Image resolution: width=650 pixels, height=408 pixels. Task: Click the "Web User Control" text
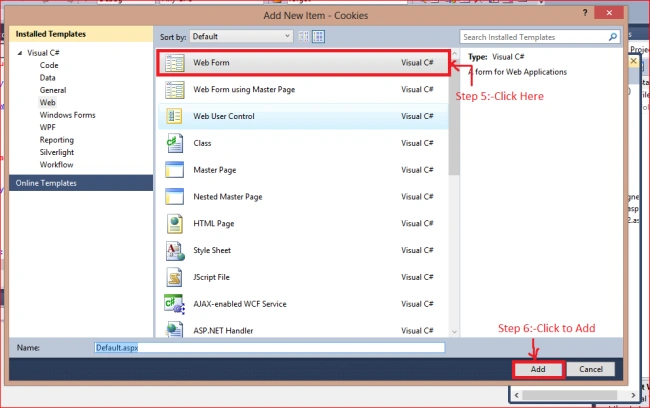click(224, 116)
